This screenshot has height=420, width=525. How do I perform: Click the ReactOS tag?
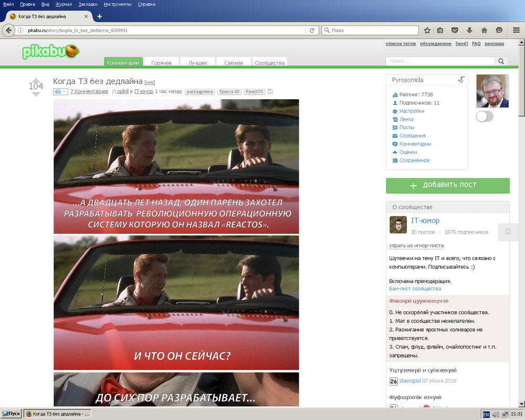point(254,91)
